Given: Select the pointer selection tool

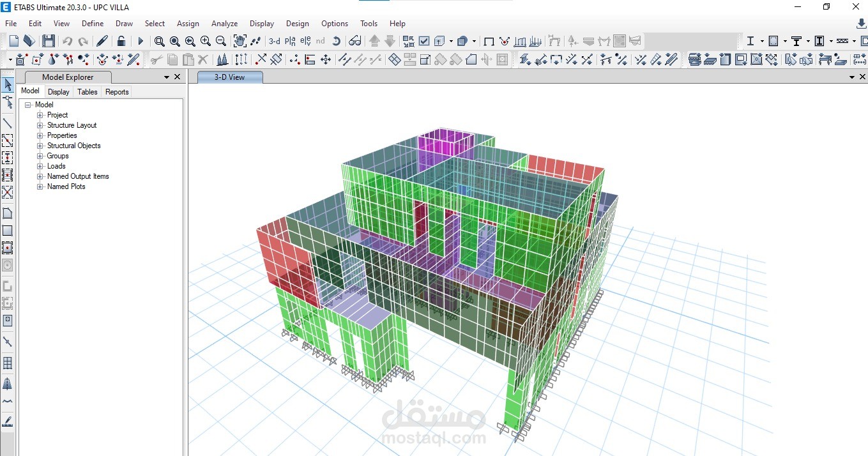Looking at the screenshot, I should click(8, 85).
